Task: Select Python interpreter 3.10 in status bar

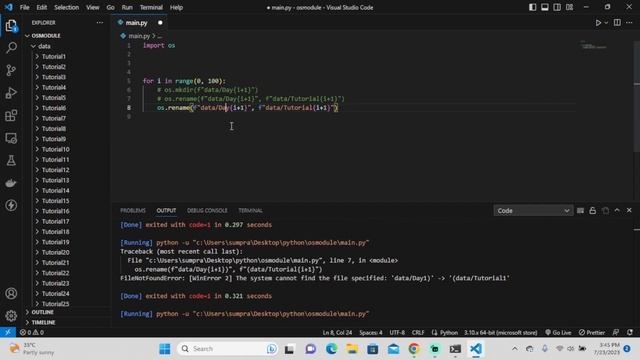Action: (500, 333)
